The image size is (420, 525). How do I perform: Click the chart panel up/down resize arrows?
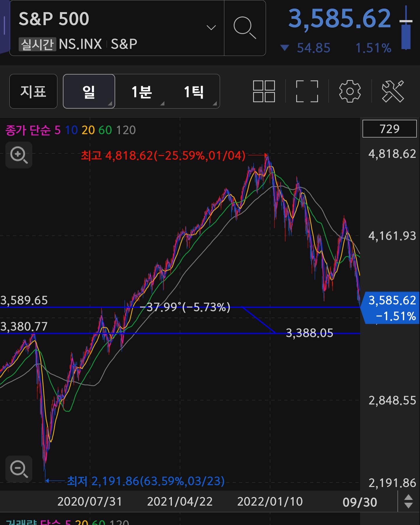tap(409, 501)
